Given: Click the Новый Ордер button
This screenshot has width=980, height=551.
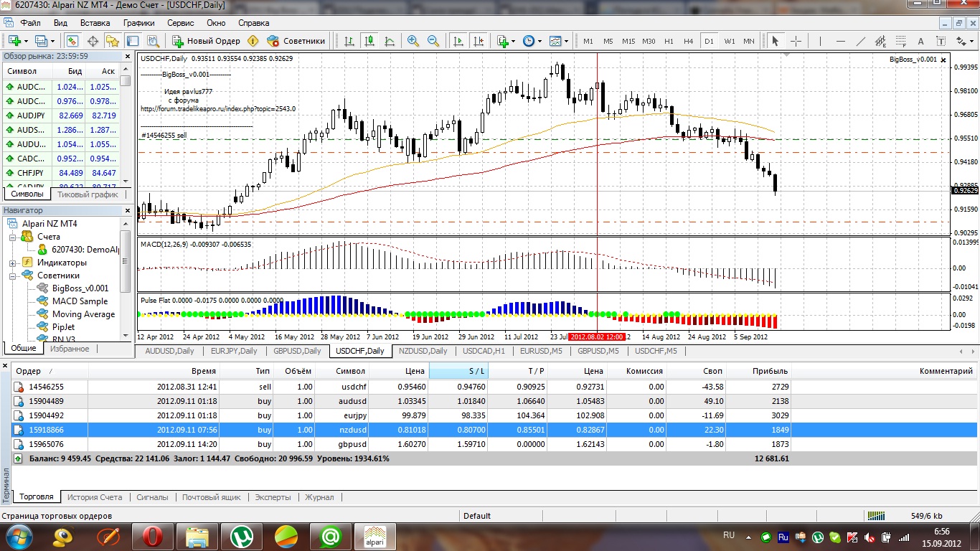Looking at the screenshot, I should (x=206, y=41).
